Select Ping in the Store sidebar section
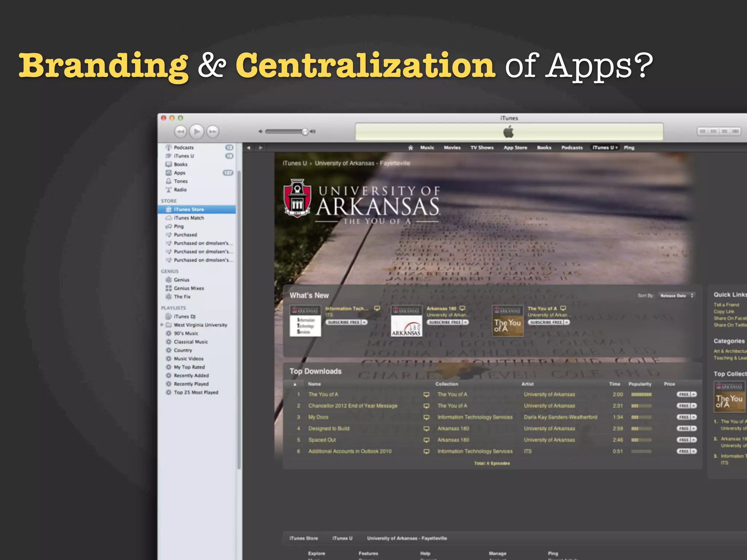This screenshot has width=747, height=560. coord(197,226)
